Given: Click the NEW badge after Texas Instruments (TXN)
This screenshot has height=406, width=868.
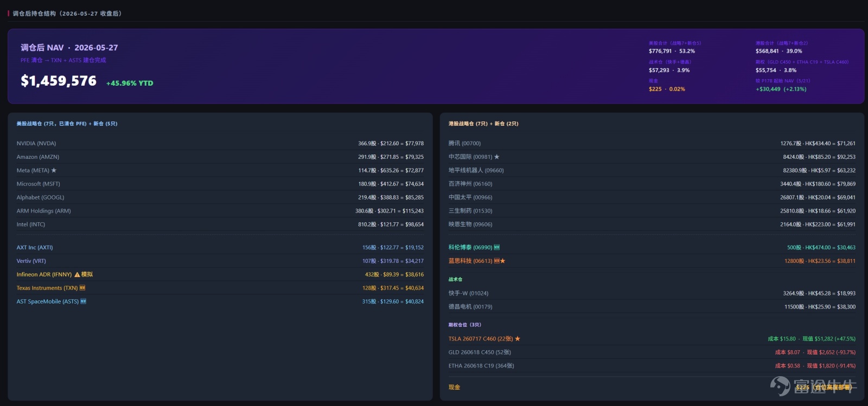Looking at the screenshot, I should click(x=82, y=288).
